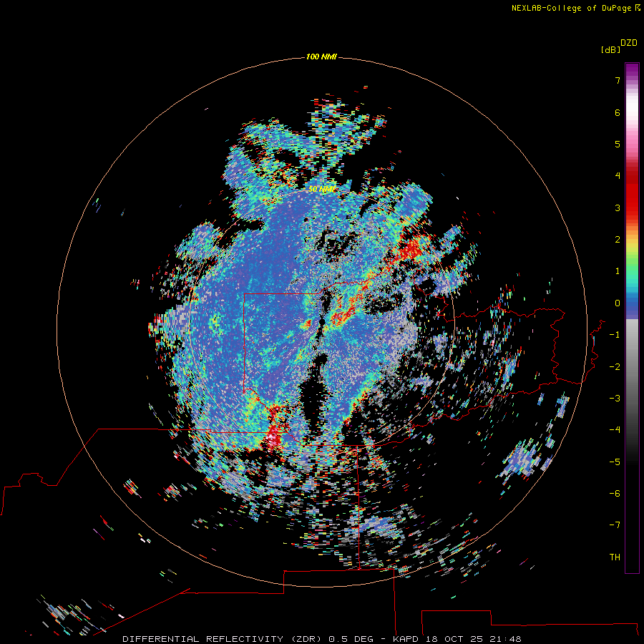Click the 2 value on the color scale
Image resolution: width=644 pixels, height=644 pixels.
tap(618, 240)
